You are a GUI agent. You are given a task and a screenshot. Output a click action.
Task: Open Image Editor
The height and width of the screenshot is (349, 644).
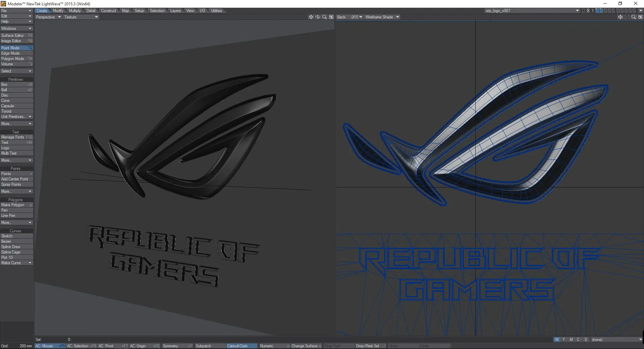(x=16, y=41)
